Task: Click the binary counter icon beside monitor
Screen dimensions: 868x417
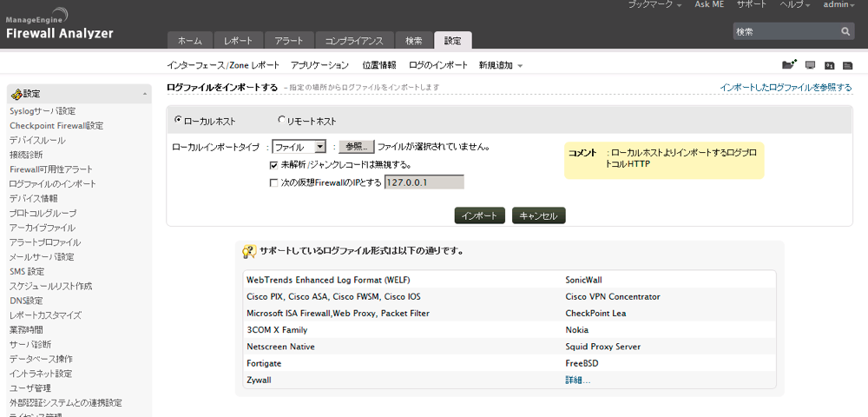Action: coord(829,65)
